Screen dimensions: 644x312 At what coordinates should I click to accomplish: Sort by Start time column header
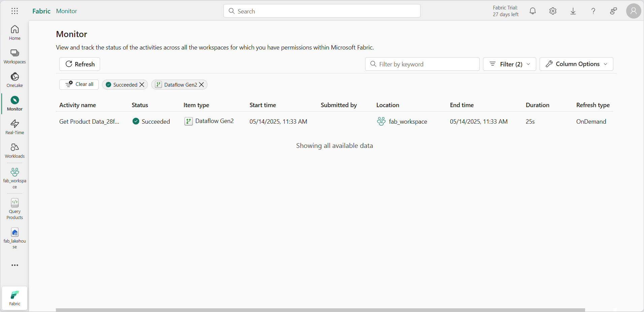coord(263,105)
